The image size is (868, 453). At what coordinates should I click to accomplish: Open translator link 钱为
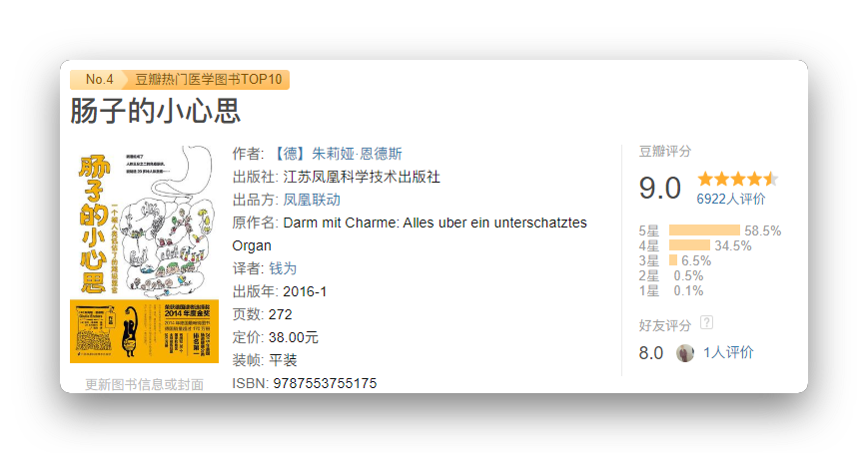click(283, 268)
